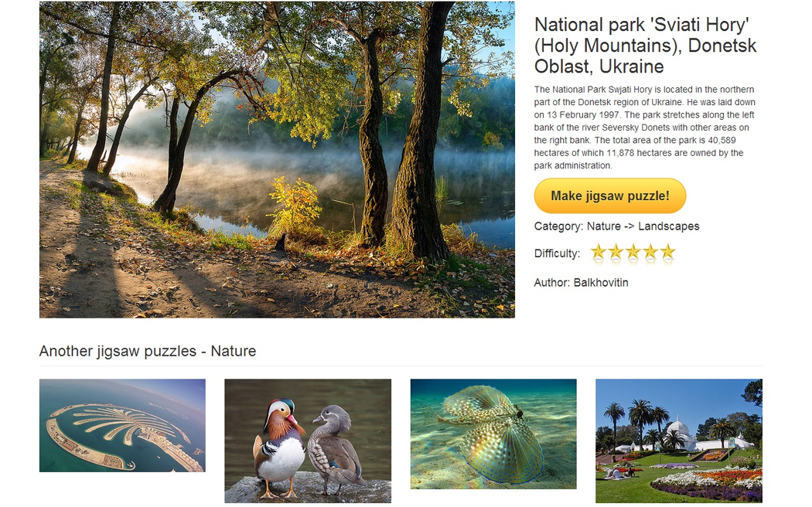
Task: Select the spotted fish underwater thumbnail
Action: (x=493, y=434)
